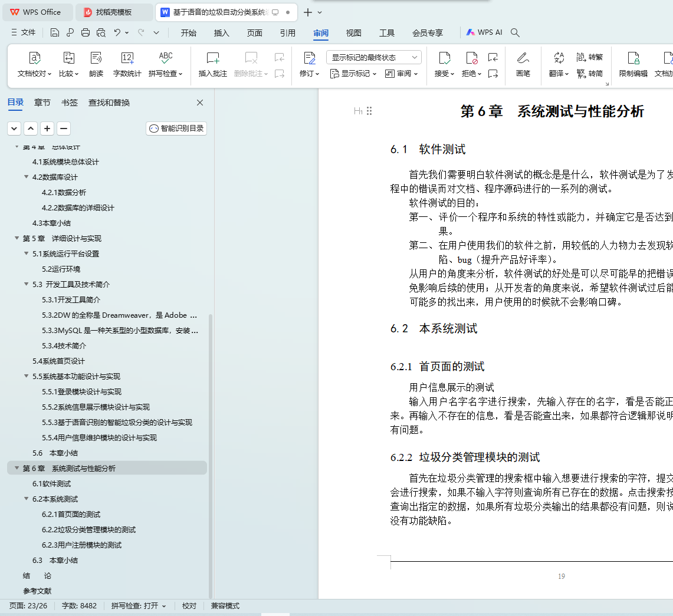This screenshot has height=616, width=673.
Task: Open the search magnifier icon
Action: [515, 32]
